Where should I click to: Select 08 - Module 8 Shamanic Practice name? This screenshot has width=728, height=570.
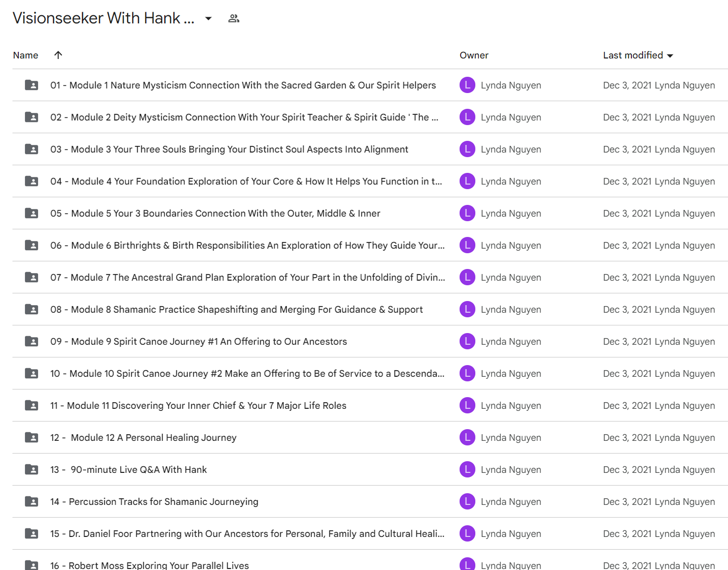tap(236, 309)
